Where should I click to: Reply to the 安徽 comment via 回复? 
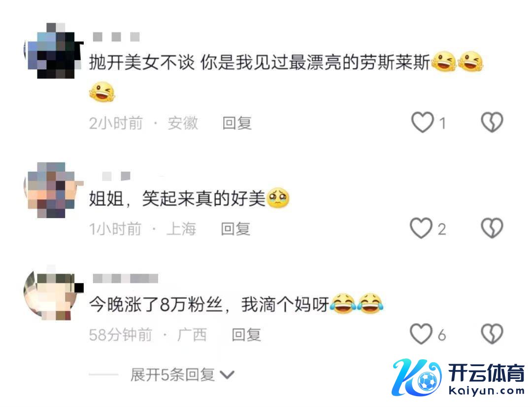pos(237,123)
